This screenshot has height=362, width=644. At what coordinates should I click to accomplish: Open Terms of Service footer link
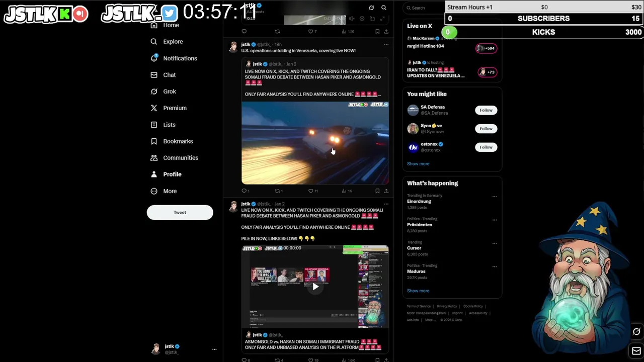coord(419,306)
